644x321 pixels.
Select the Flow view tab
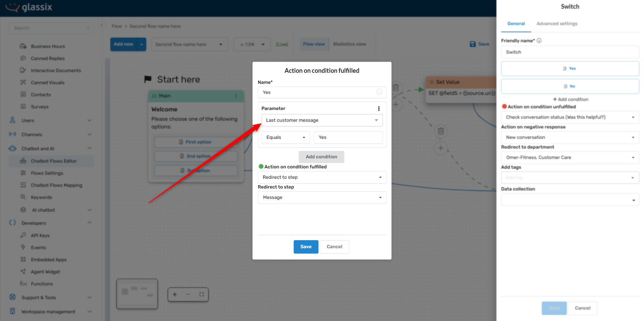coord(314,44)
